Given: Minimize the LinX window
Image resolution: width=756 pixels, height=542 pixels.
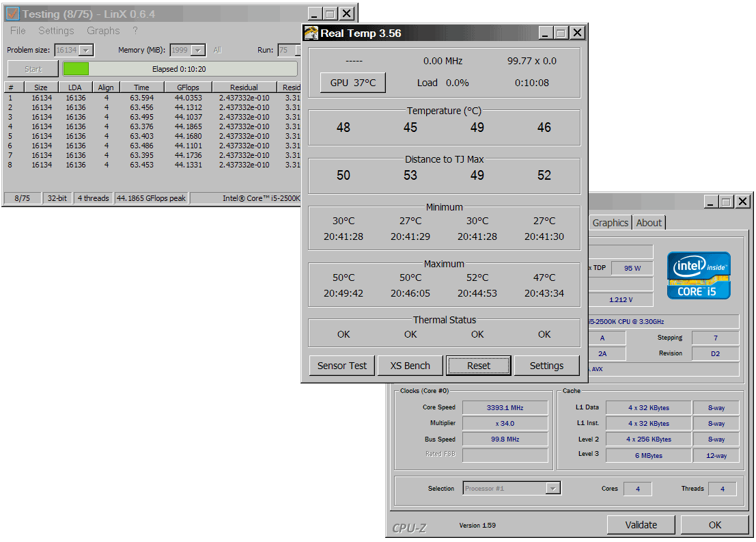Looking at the screenshot, I should tap(314, 14).
